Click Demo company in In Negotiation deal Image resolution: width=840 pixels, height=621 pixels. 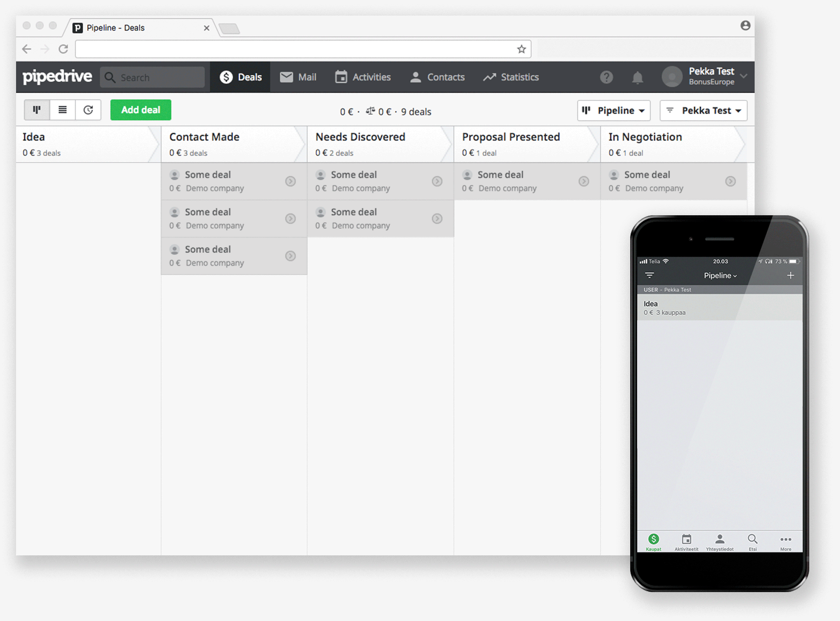[x=654, y=188]
